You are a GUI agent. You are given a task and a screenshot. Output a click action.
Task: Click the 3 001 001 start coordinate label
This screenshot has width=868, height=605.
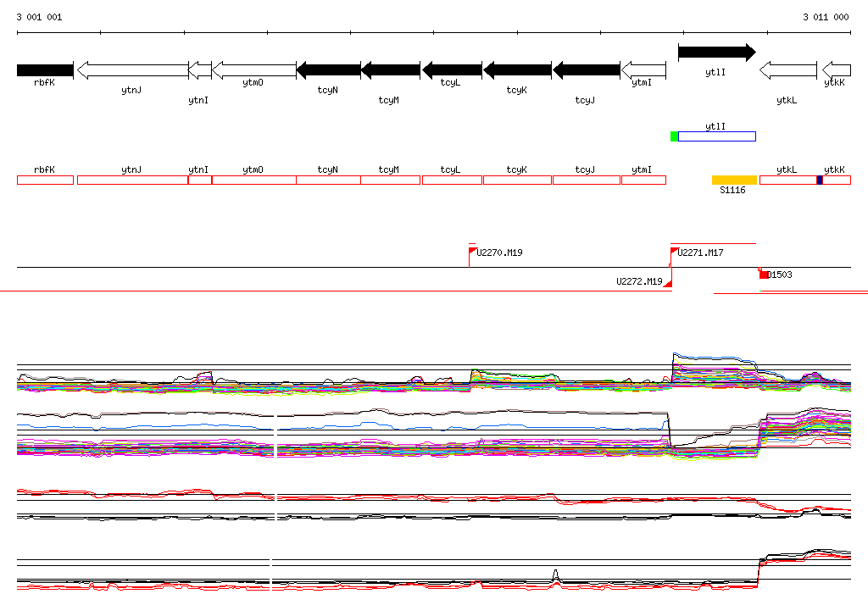pyautogui.click(x=39, y=17)
